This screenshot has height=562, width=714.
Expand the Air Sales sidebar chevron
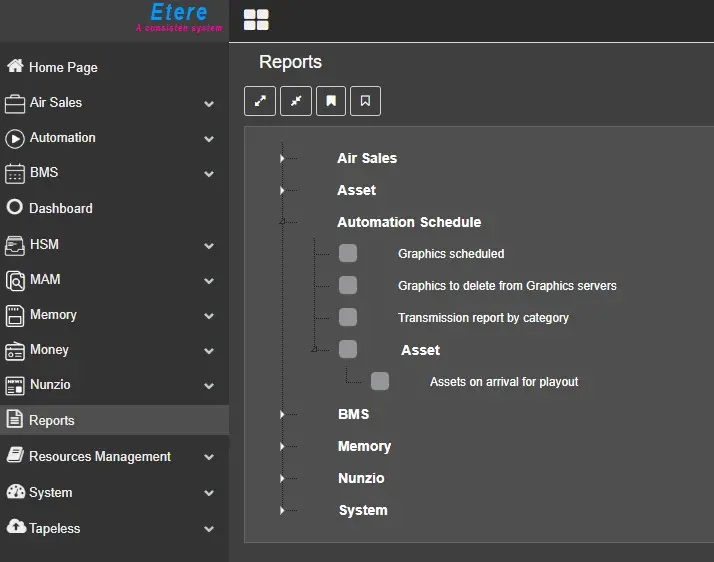[209, 103]
